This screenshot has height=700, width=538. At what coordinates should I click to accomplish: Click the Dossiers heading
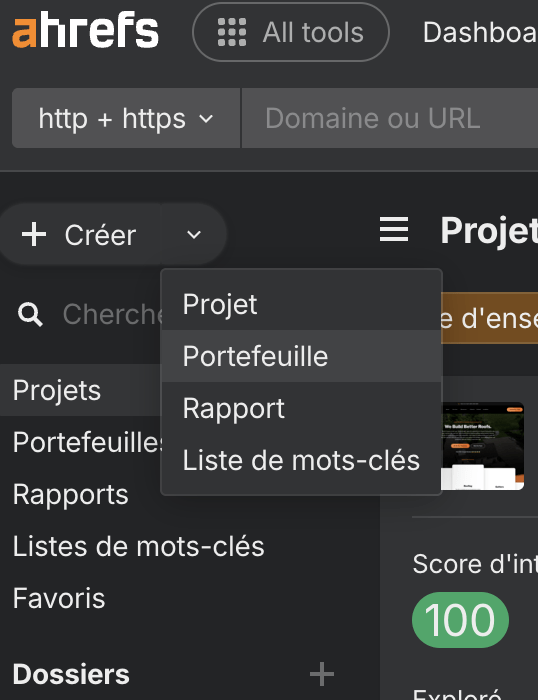(71, 674)
